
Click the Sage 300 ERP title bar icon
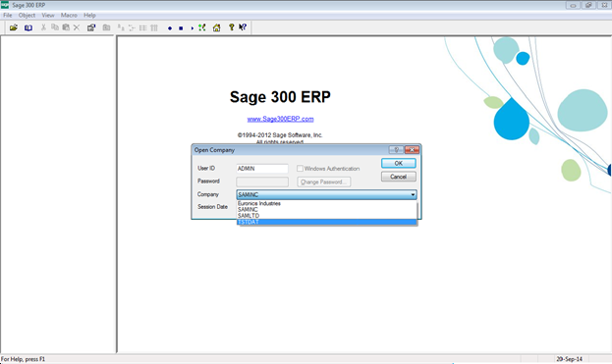click(x=5, y=5)
